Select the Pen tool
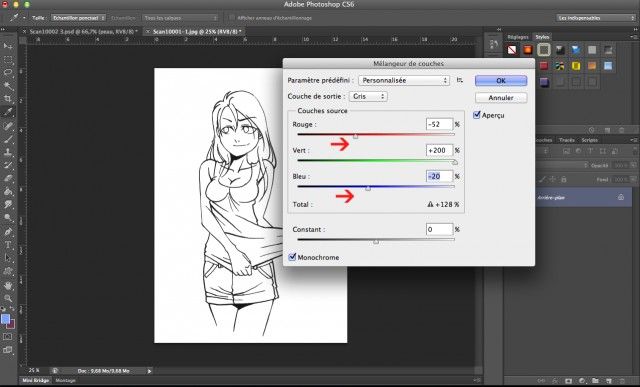 (8, 231)
